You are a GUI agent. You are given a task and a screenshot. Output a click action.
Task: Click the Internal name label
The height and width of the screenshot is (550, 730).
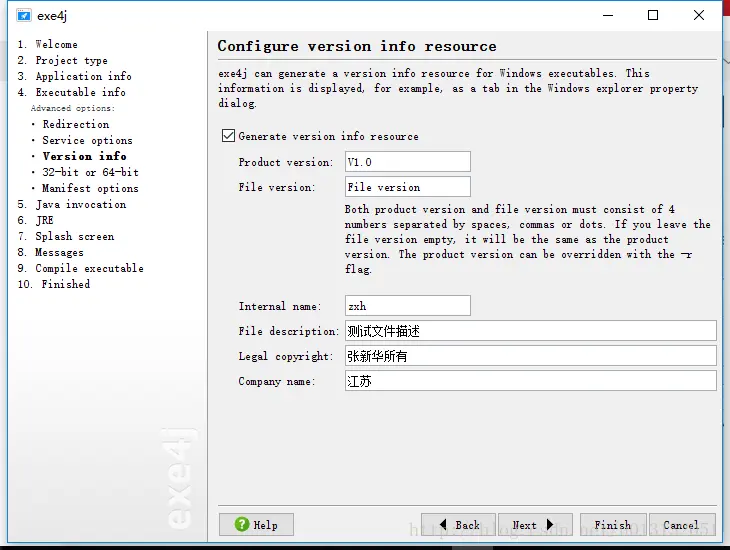pos(280,306)
